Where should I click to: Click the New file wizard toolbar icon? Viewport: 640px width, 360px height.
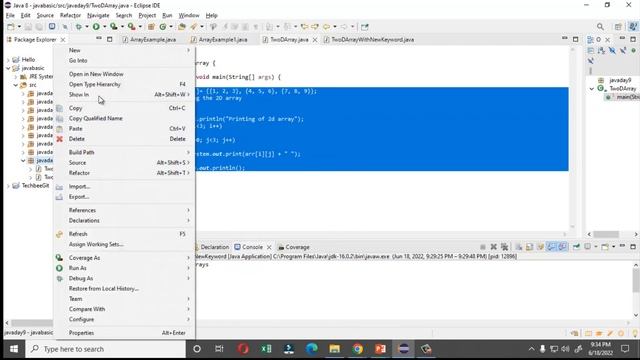pyautogui.click(x=11, y=27)
